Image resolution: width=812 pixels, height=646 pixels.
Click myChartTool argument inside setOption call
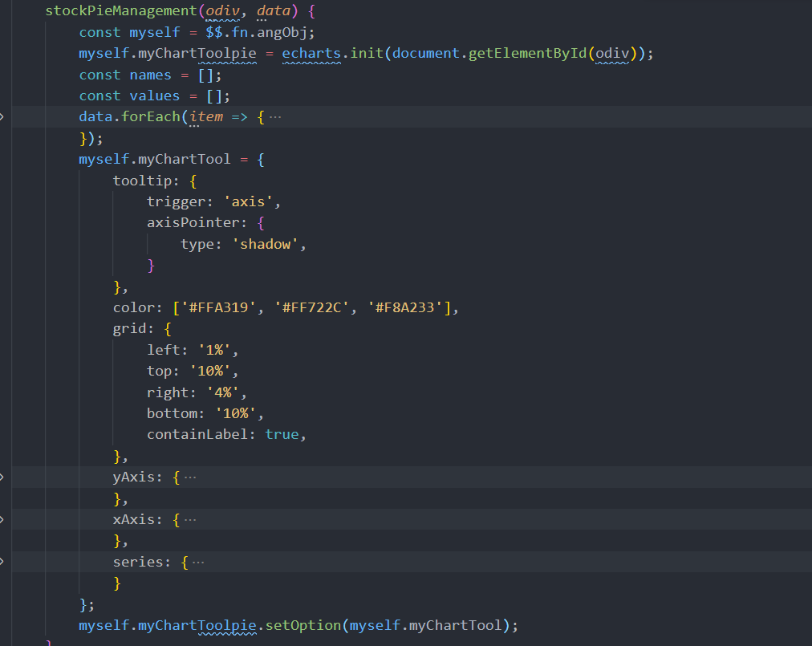pyautogui.click(x=456, y=626)
